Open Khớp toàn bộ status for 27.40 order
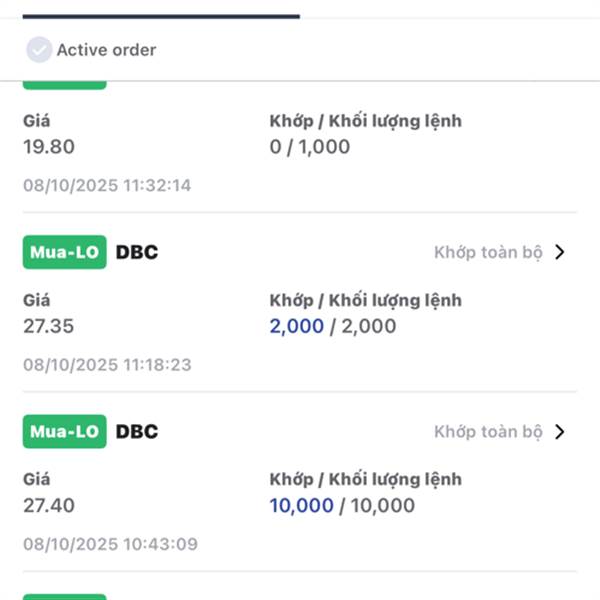 tap(488, 432)
